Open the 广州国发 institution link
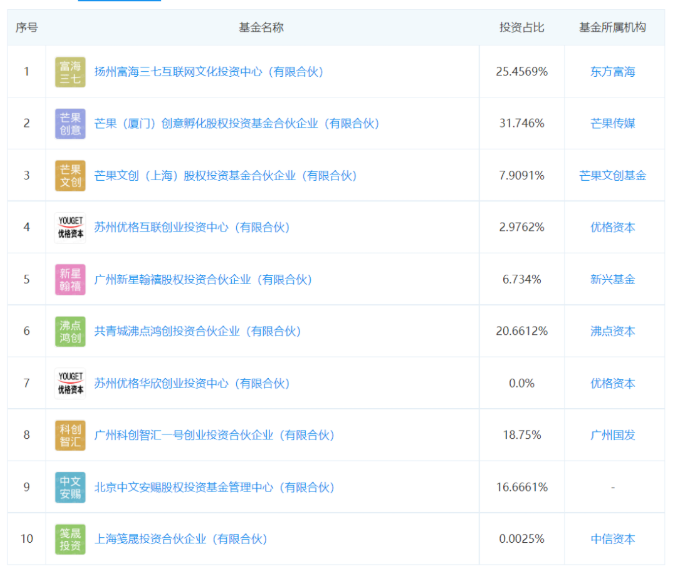This screenshot has height=576, width=683. point(612,435)
